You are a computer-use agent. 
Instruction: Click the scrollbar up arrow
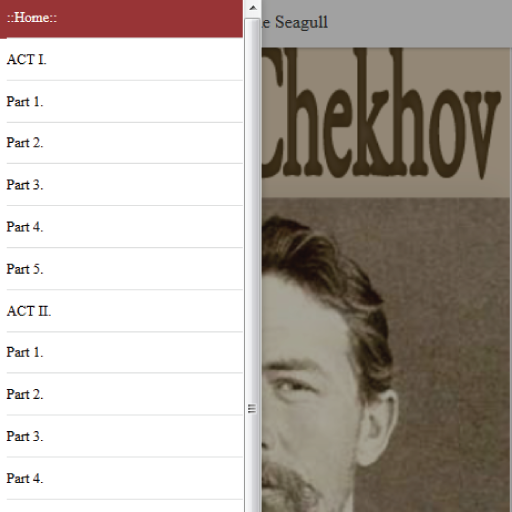pyautogui.click(x=253, y=8)
